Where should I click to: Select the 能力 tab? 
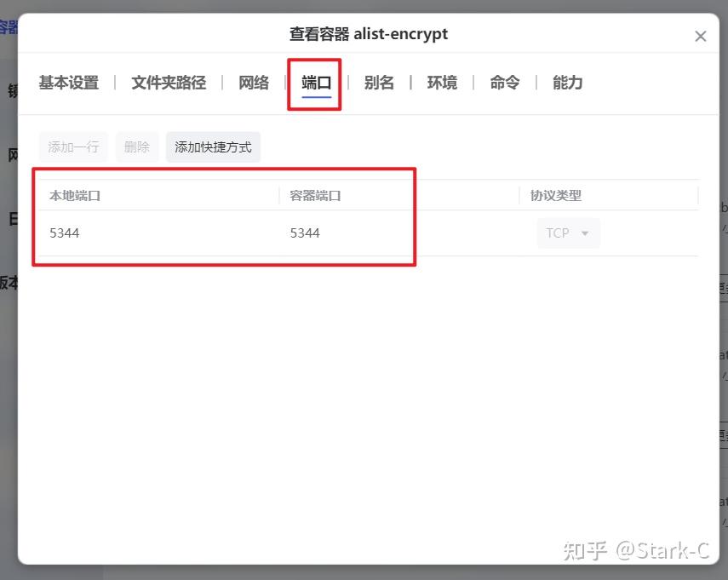(567, 83)
